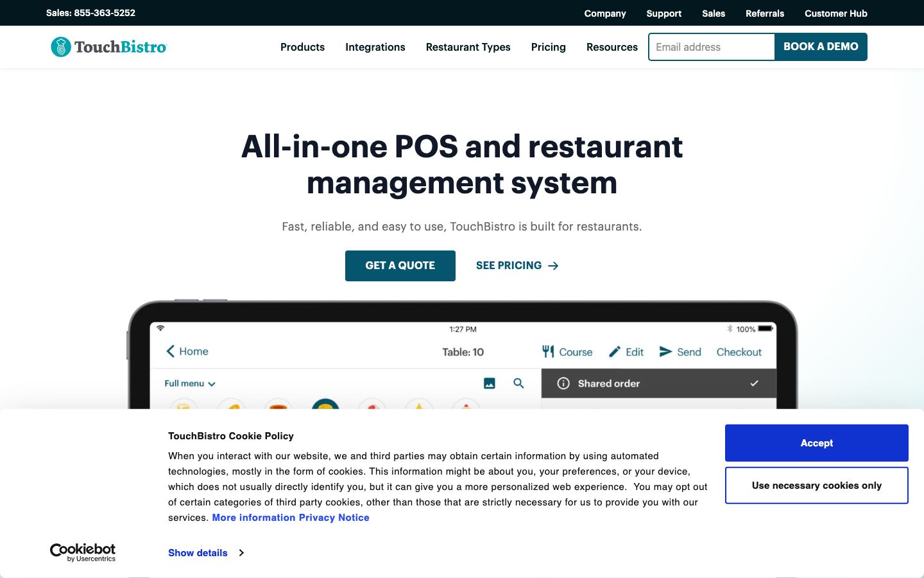Choose Use necessary cookies only
924x578 pixels.
pyautogui.click(x=817, y=486)
